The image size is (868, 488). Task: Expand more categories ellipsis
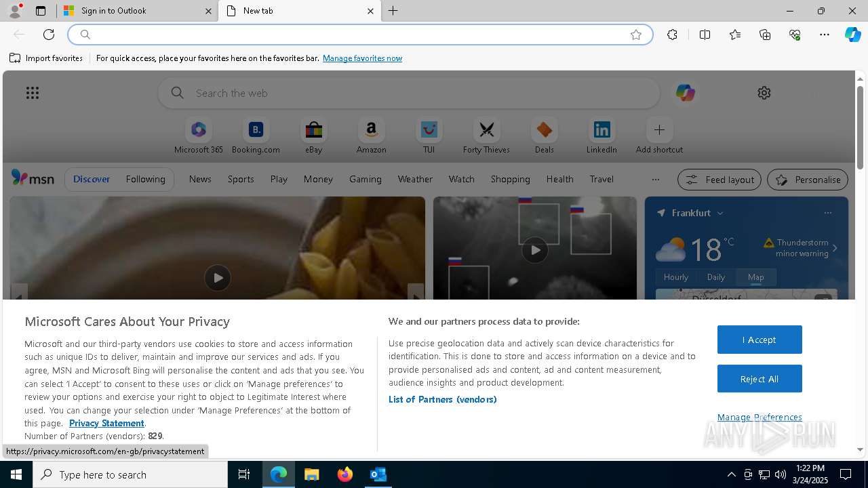655,180
